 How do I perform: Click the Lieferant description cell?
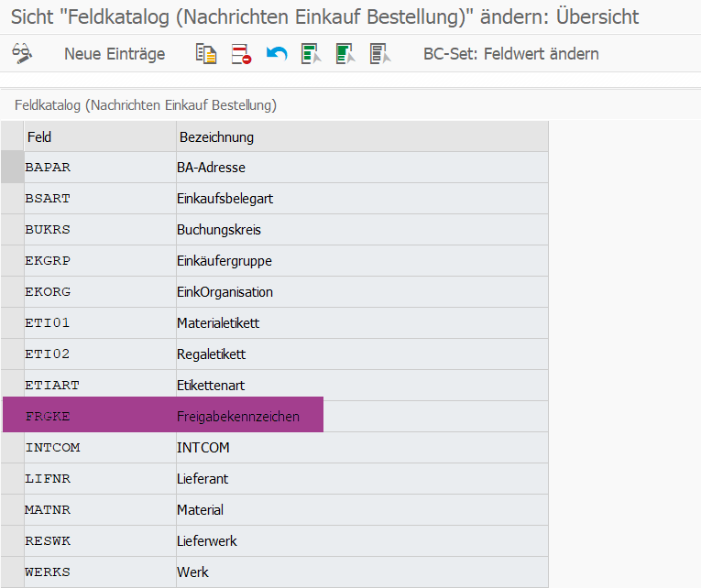click(x=362, y=478)
